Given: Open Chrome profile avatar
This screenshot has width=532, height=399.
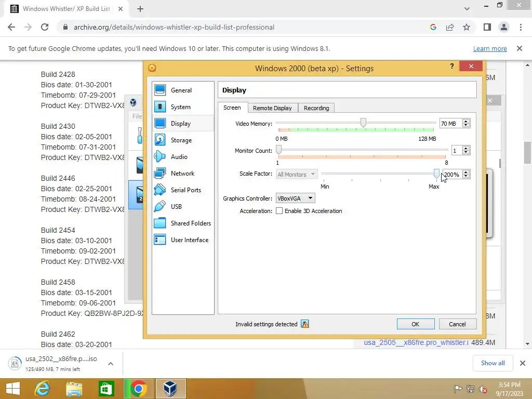Looking at the screenshot, I should pyautogui.click(x=504, y=27).
